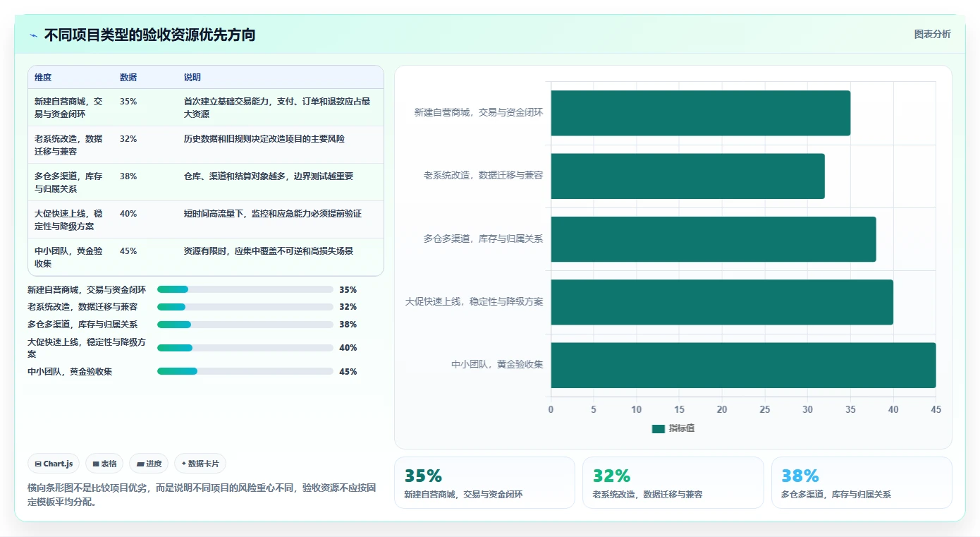Screen dimensions: 980x537
Task: Click the progress bar for 新建自营商城 at 35%
Action: [245, 289]
